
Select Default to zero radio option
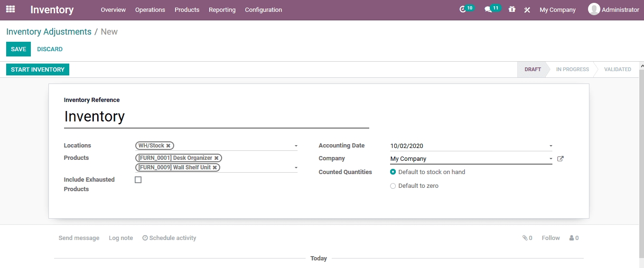393,186
